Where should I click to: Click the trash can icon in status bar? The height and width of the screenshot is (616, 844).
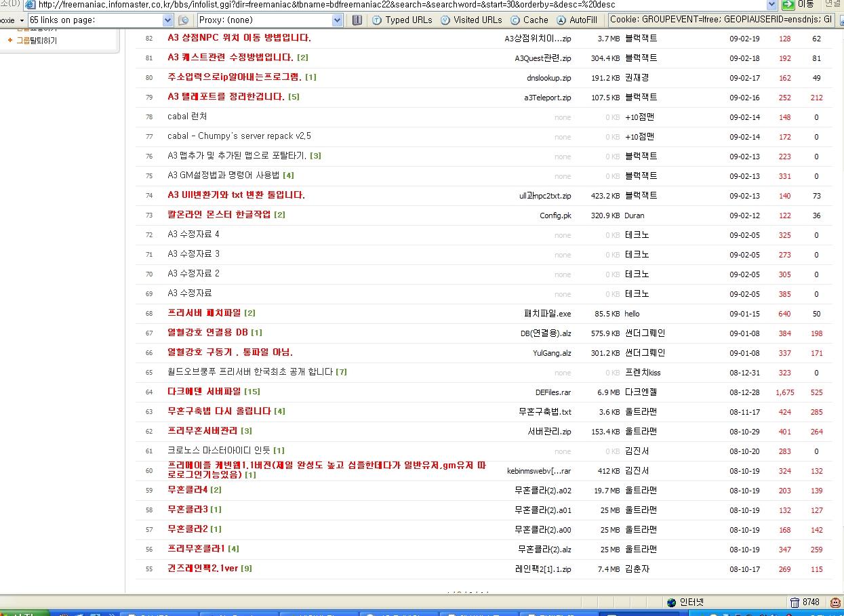click(x=795, y=602)
